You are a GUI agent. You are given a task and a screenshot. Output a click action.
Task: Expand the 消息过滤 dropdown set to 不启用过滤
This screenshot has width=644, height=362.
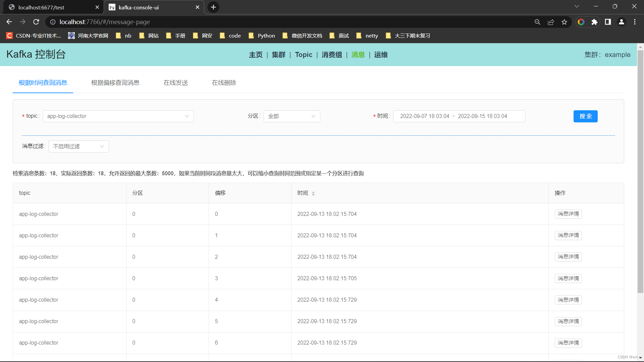click(78, 146)
